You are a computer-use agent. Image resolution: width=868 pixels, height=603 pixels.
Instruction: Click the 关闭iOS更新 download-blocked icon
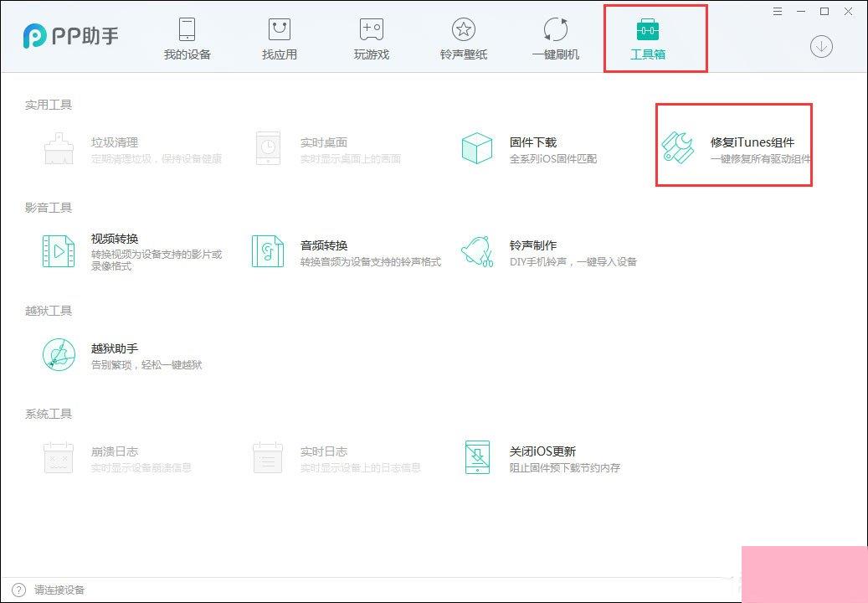tap(477, 457)
